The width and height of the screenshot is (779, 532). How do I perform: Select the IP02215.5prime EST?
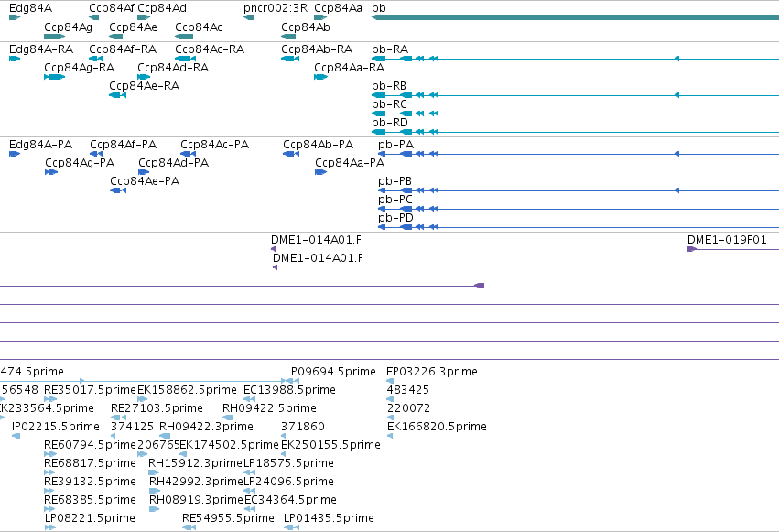[x=16, y=436]
